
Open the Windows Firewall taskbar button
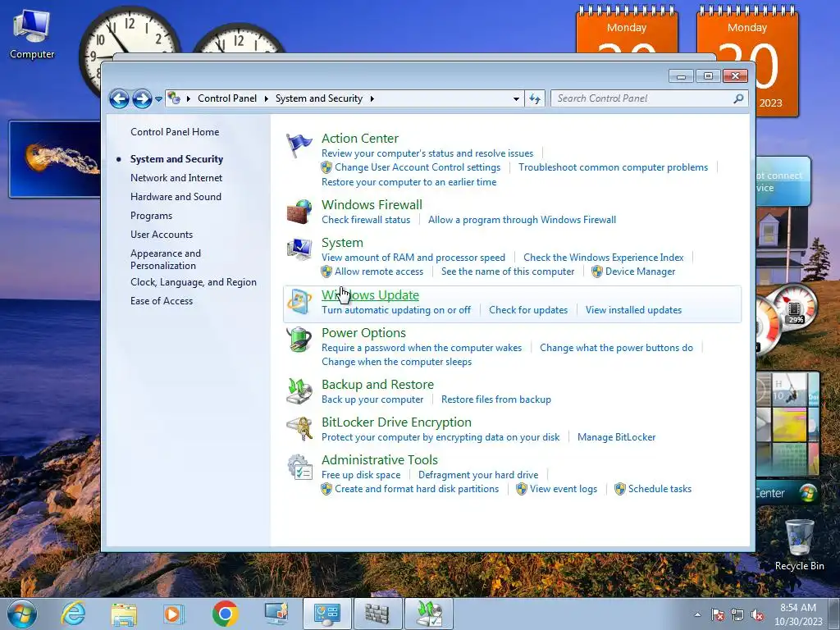377,614
